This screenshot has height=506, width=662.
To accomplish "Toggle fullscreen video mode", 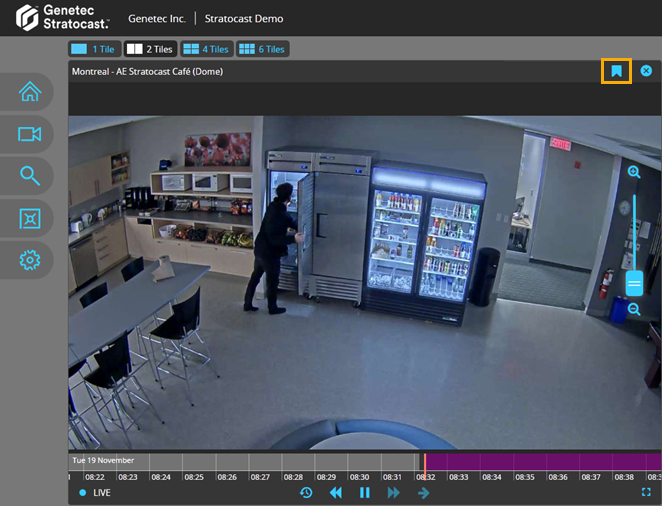I will point(646,492).
